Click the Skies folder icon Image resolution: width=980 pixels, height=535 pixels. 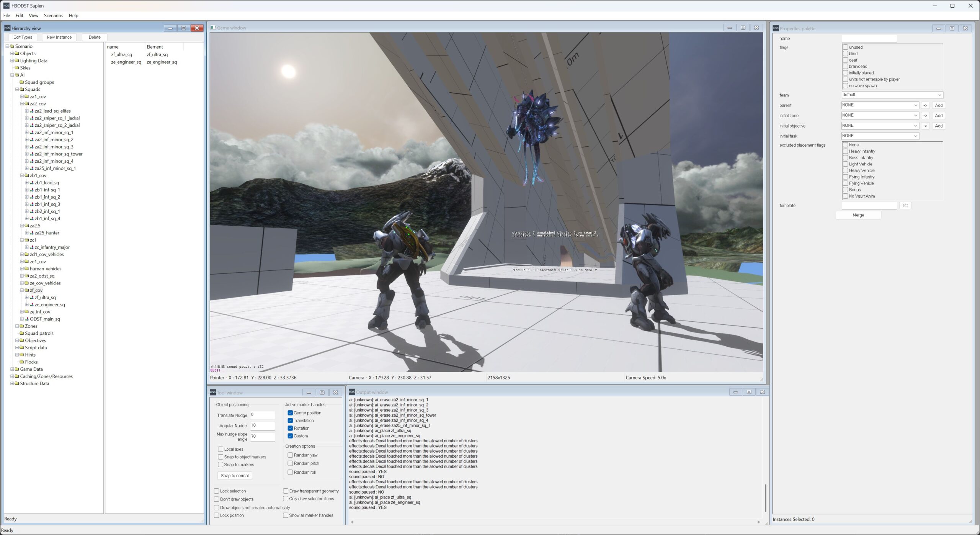[x=17, y=68]
